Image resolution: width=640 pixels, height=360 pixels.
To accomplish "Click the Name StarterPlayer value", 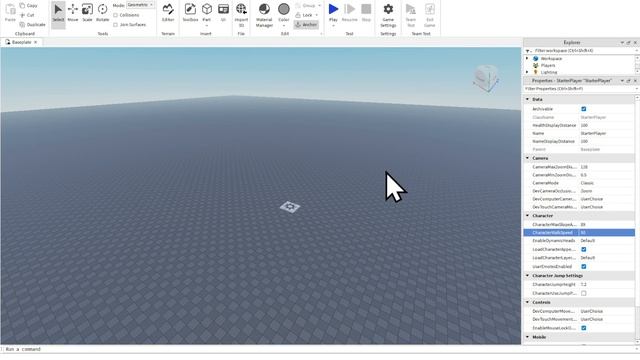I will (x=607, y=133).
